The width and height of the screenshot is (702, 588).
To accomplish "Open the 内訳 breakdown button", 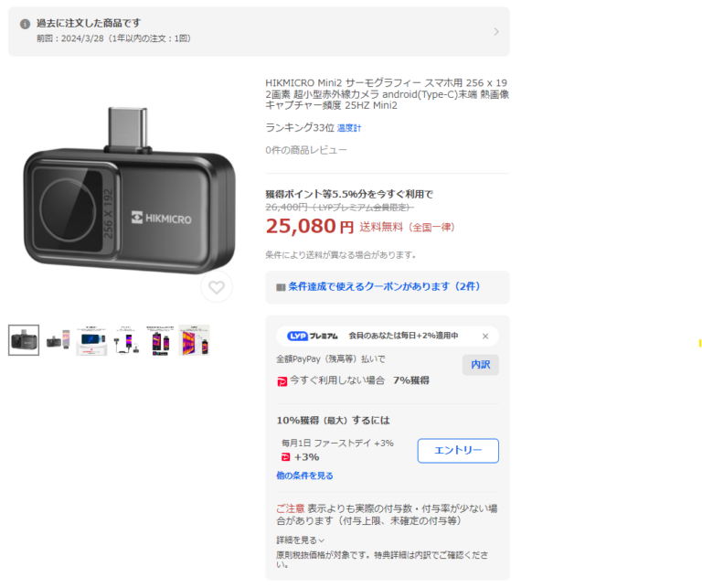I will click(481, 365).
